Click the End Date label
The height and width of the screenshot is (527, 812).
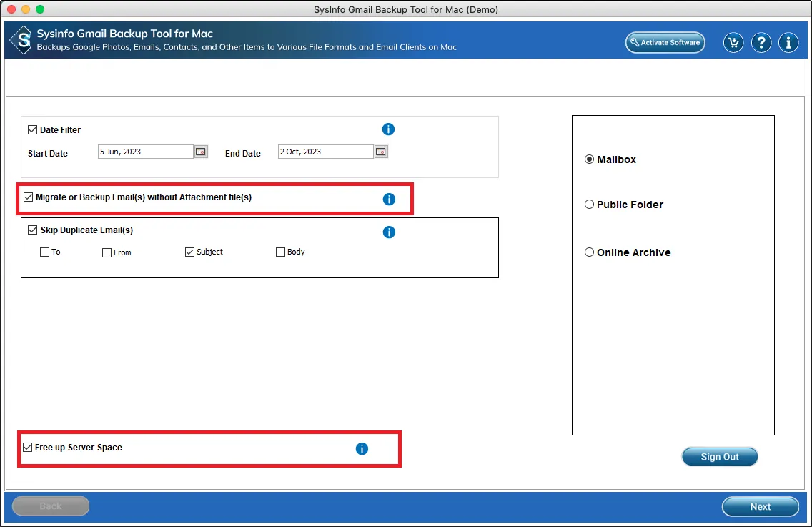click(243, 154)
